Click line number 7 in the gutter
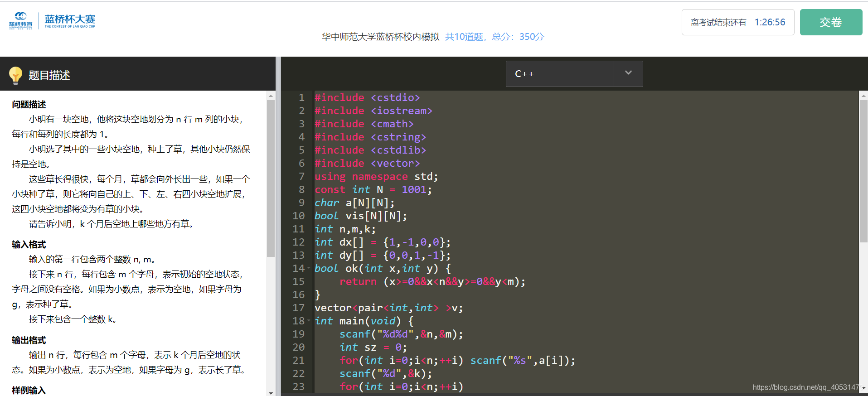The image size is (868, 396). tap(301, 176)
